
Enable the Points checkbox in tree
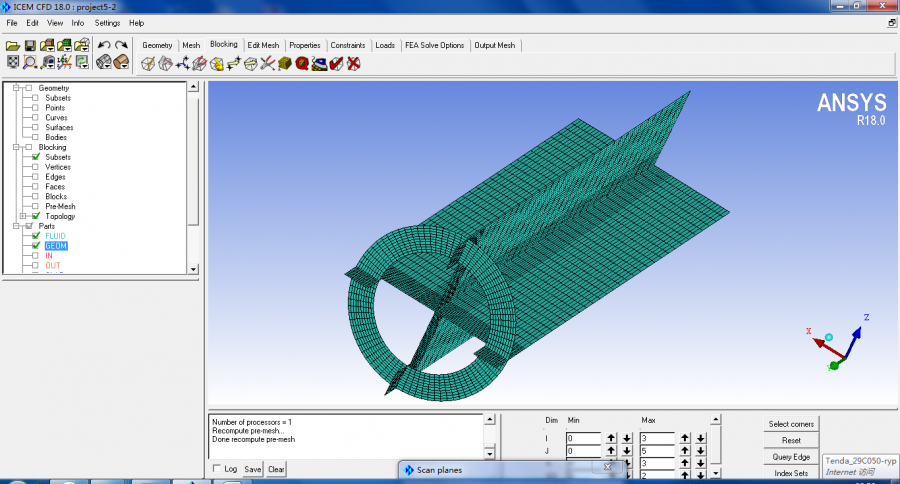[36, 107]
